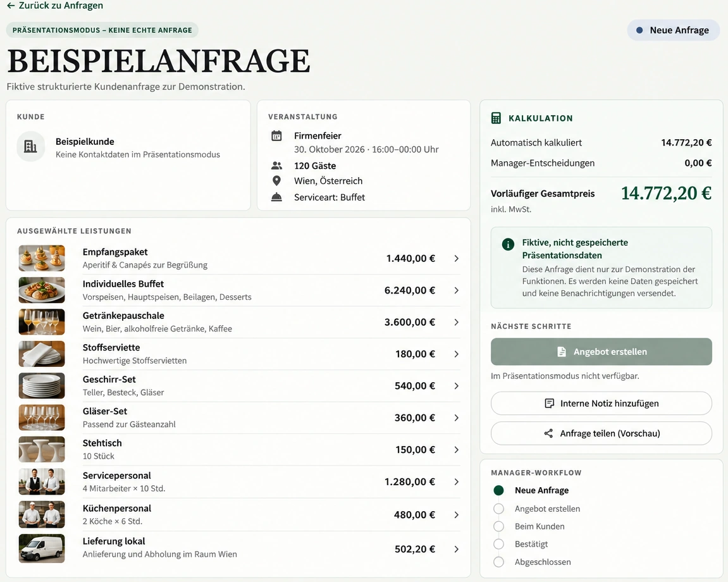Click the calculator icon next to Kalkulation
728x582 pixels.
click(496, 118)
